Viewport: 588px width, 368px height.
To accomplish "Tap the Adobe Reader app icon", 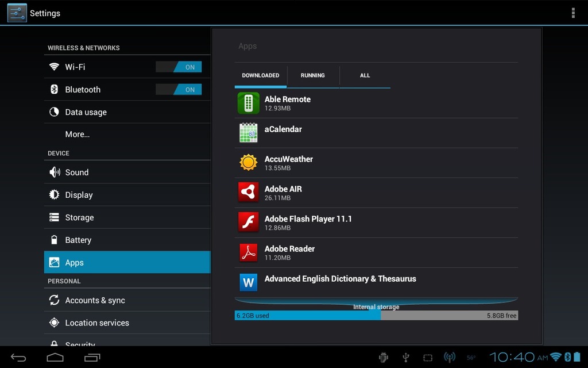I will (x=248, y=252).
